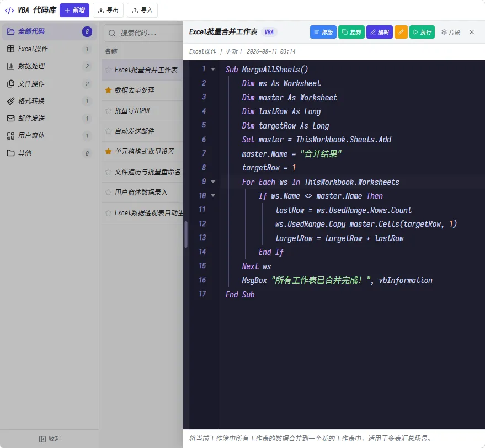Click the 更新于 timestamp text
This screenshot has width=485, height=448.
pos(260,51)
